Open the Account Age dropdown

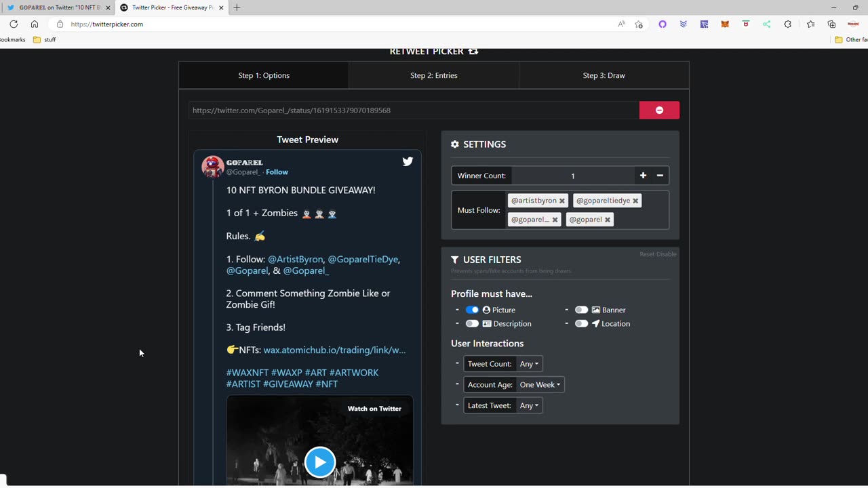pyautogui.click(x=540, y=385)
